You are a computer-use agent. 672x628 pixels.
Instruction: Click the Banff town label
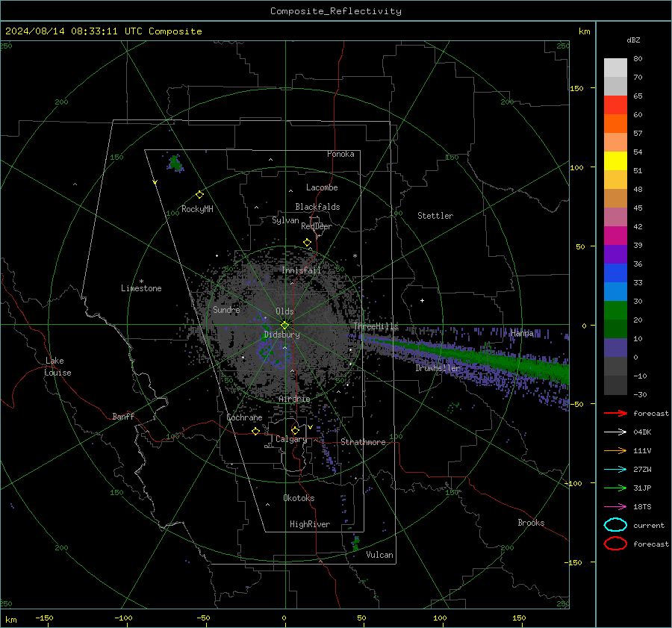[x=123, y=417]
